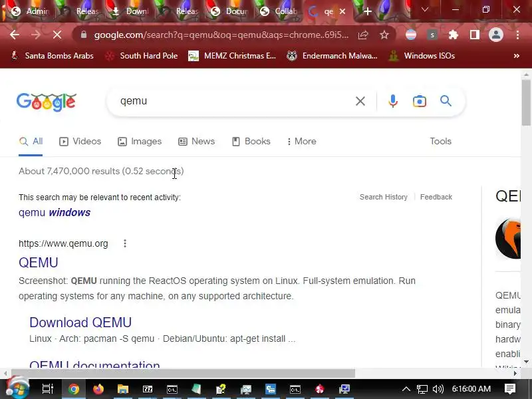The width and height of the screenshot is (532, 399).
Task: Toggle the Chrome side panel icon
Action: pyautogui.click(x=475, y=35)
